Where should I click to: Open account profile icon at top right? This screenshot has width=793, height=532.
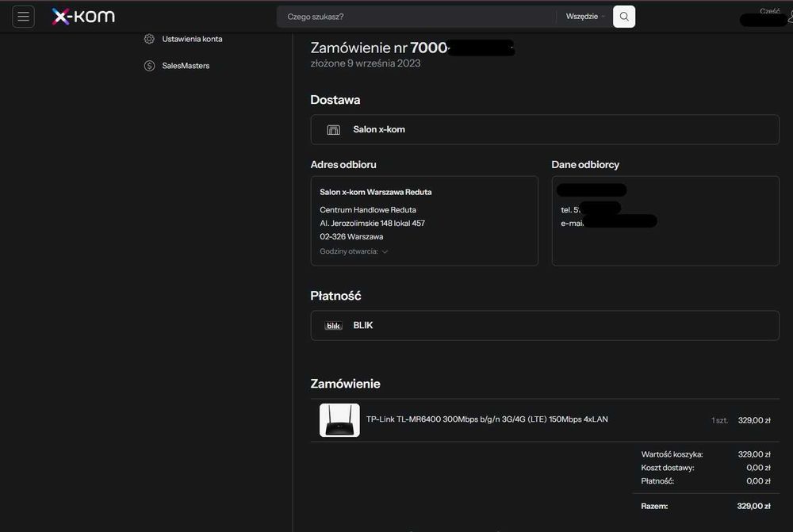[791, 18]
